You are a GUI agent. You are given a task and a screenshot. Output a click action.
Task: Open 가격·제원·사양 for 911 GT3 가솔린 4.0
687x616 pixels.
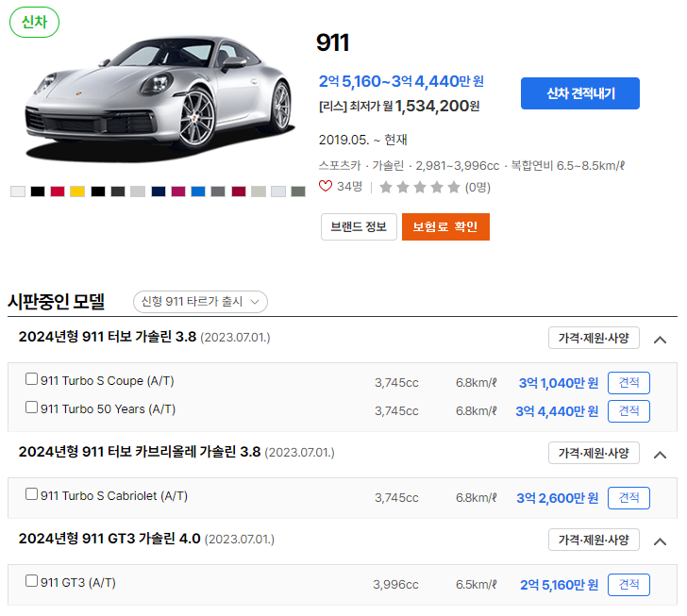tap(594, 540)
